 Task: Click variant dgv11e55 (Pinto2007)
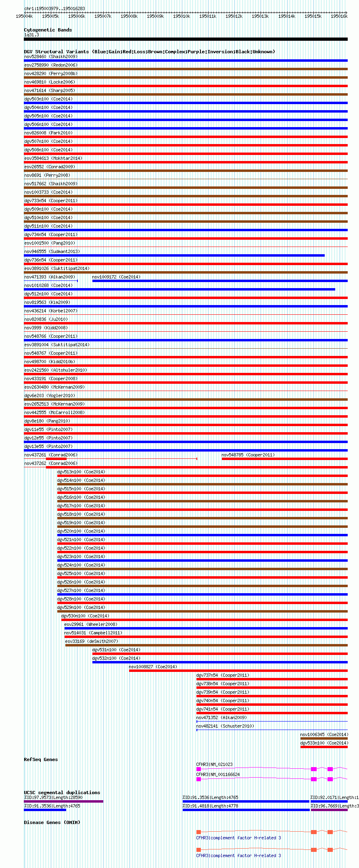[x=48, y=429]
